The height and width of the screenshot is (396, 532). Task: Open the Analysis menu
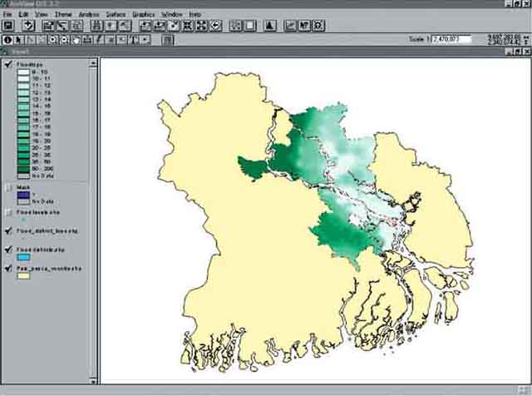tap(88, 15)
